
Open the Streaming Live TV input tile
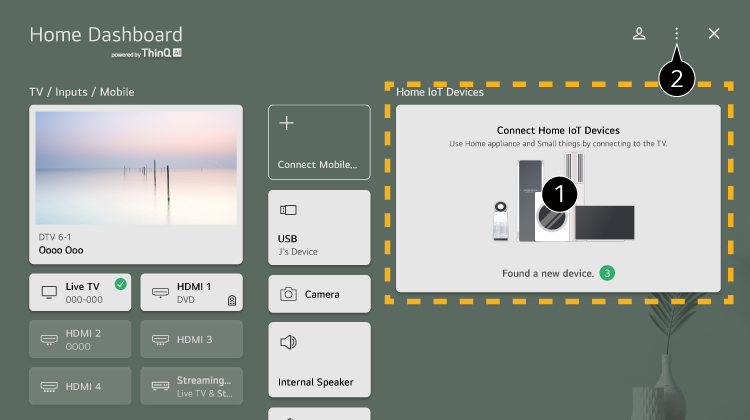point(191,386)
